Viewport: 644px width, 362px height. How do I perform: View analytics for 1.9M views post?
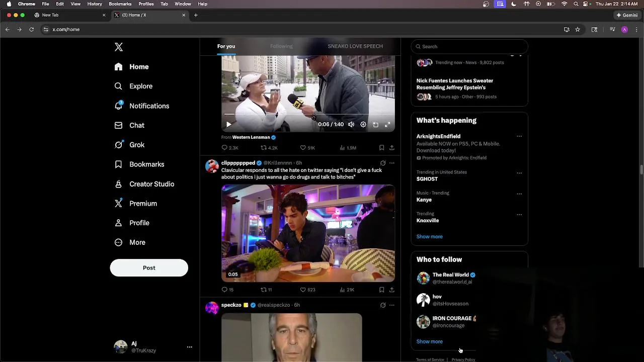348,148
